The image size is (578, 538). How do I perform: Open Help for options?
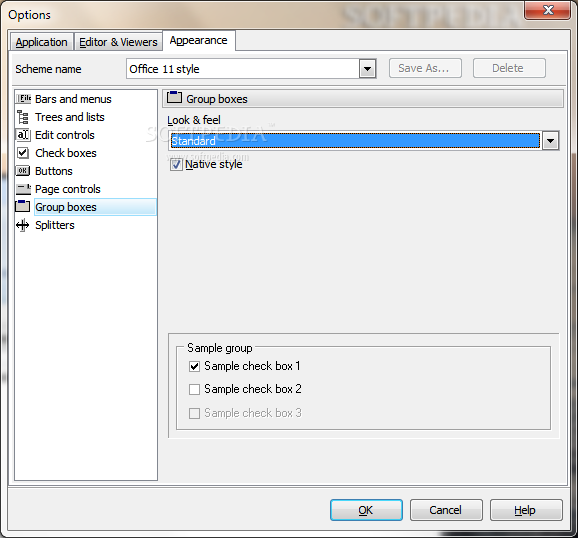point(526,510)
